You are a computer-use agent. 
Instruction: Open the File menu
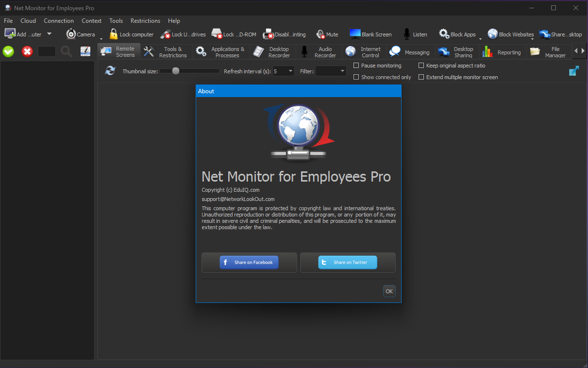(8, 21)
